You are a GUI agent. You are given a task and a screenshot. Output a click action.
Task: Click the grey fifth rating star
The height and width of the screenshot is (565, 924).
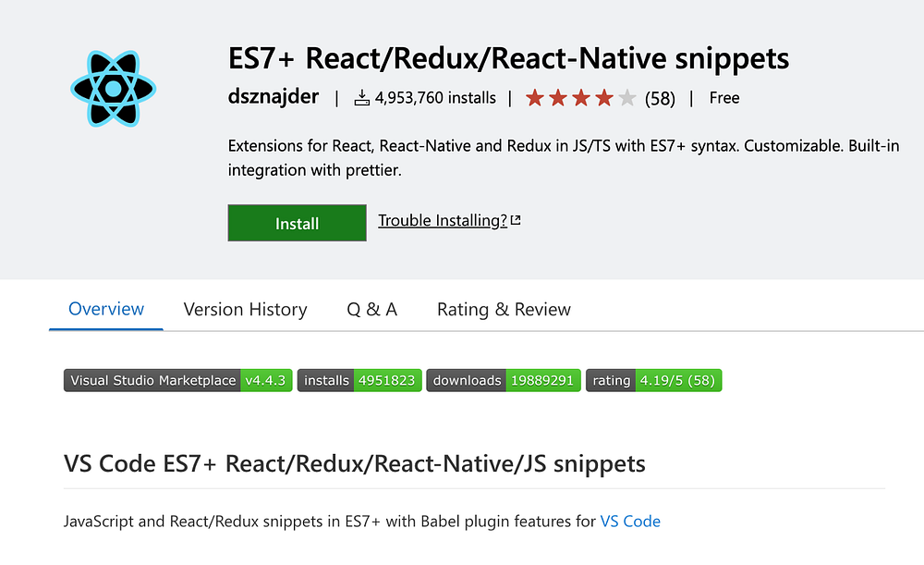pos(627,98)
